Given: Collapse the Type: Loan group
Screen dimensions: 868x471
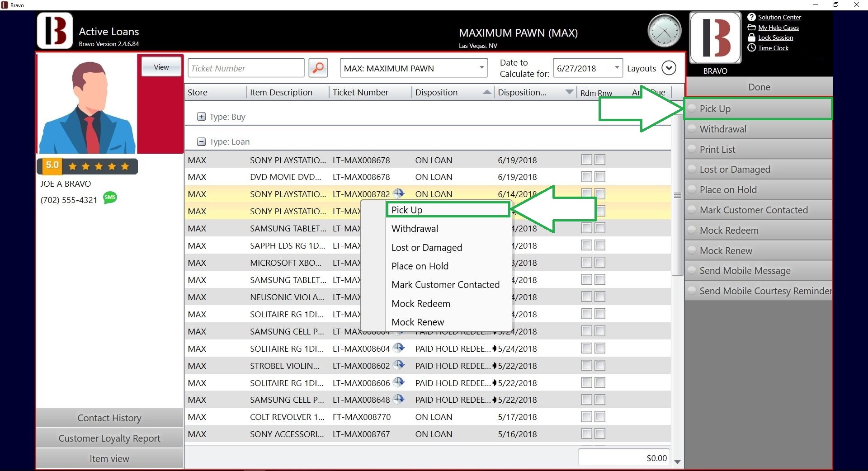Looking at the screenshot, I should [201, 141].
